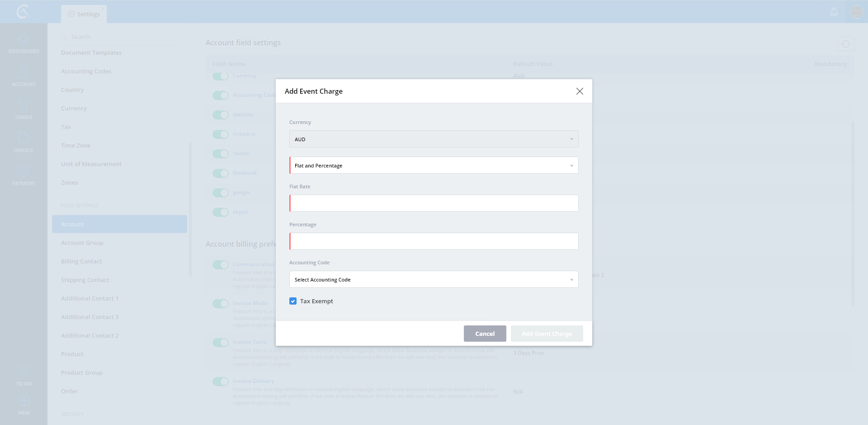Viewport: 868px width, 425px height.
Task: Uncheck the Tax Exempt checkbox
Action: click(293, 301)
